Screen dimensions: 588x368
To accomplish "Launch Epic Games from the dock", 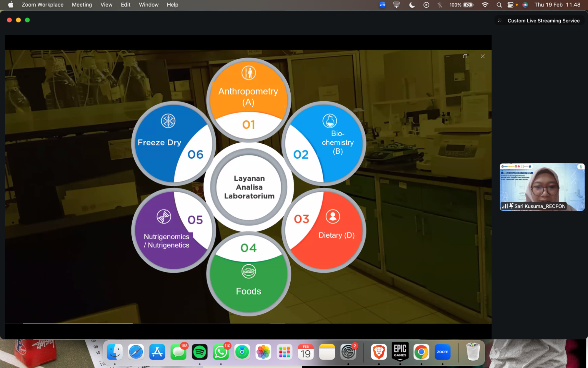I will tap(400, 351).
